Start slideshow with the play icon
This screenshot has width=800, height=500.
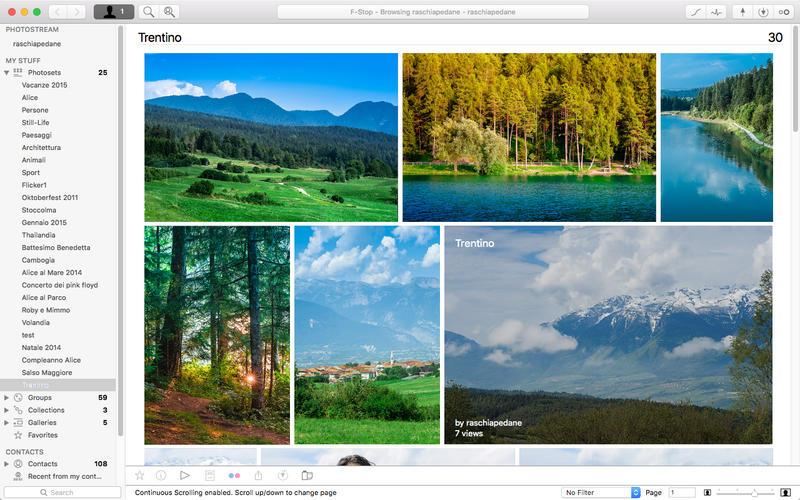pos(185,475)
